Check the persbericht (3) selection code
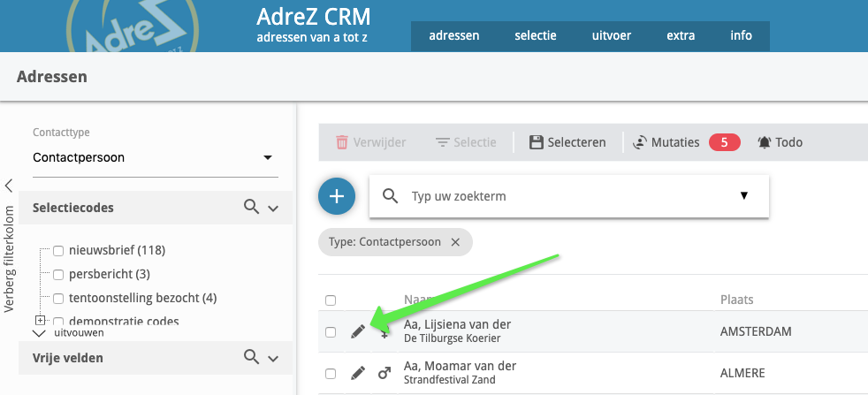The image size is (868, 395). click(x=58, y=274)
